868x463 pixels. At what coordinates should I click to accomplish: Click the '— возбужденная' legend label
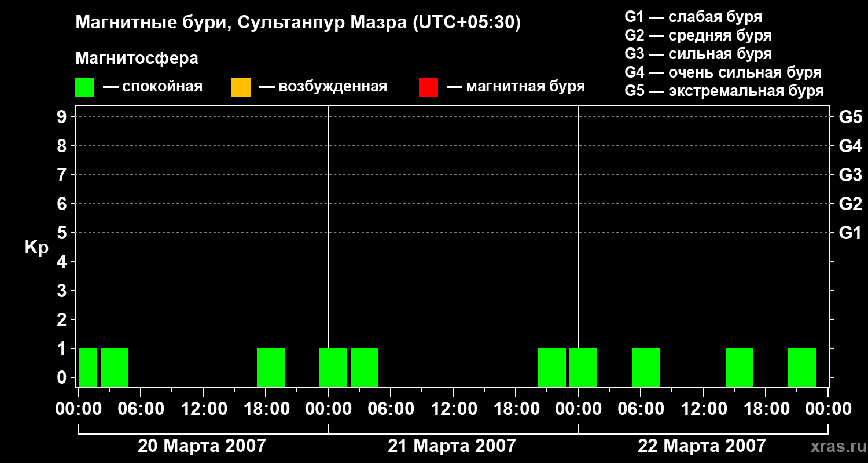(323, 87)
